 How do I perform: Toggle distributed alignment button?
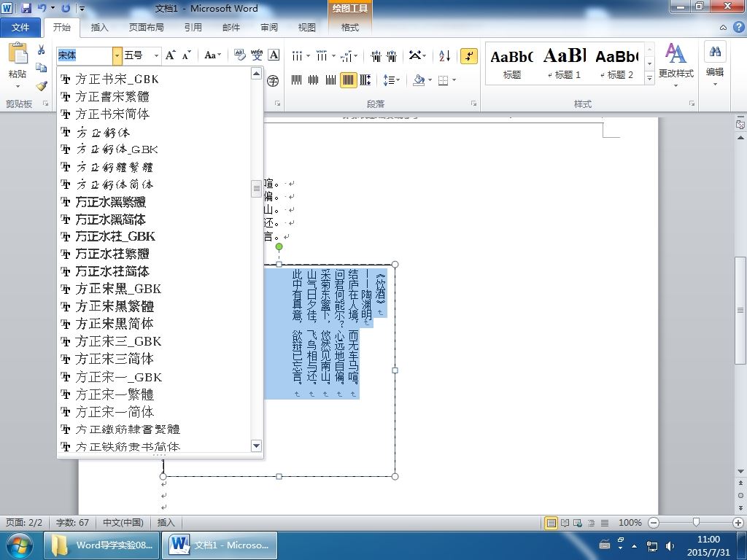pos(365,80)
